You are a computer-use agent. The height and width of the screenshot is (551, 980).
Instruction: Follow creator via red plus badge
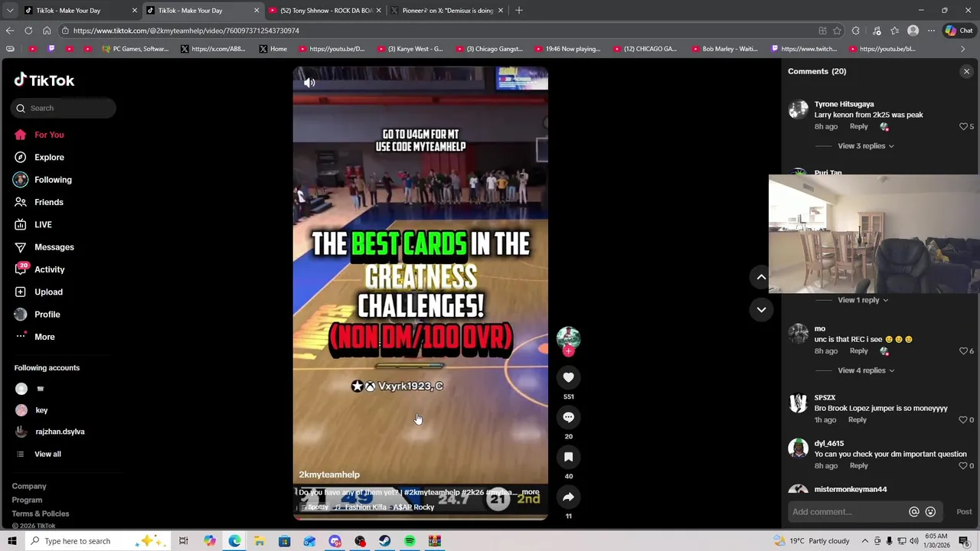point(568,351)
